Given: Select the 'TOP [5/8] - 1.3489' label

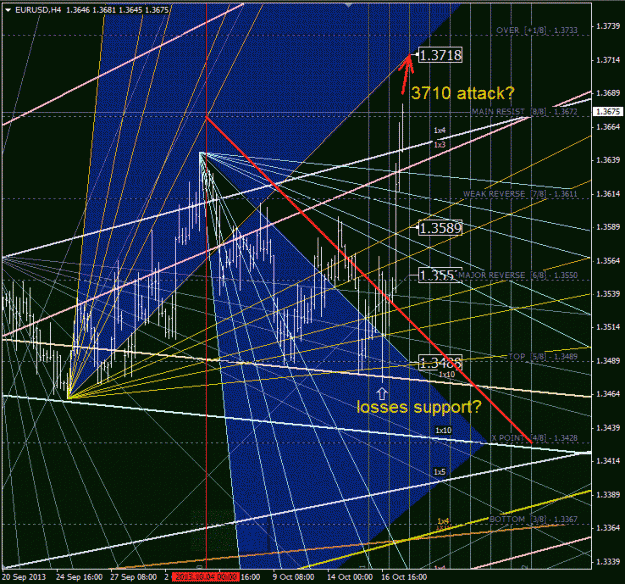Looking at the screenshot, I should [x=542, y=356].
